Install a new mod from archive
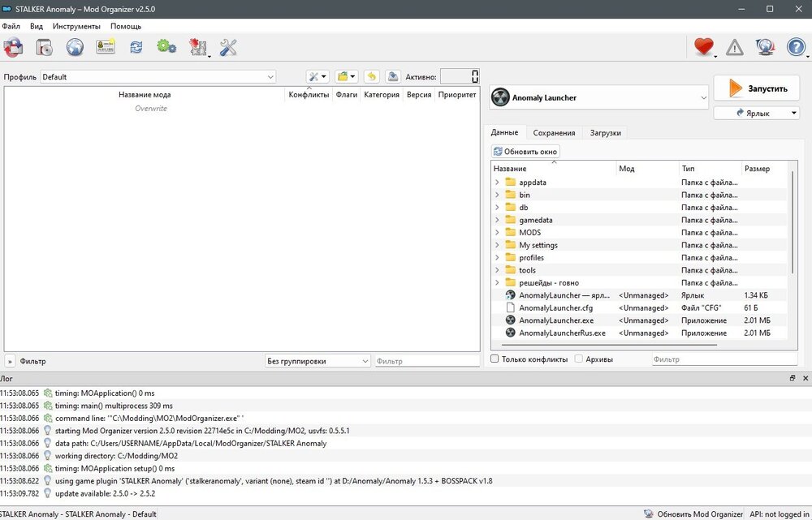The height and width of the screenshot is (520, 812). point(44,47)
